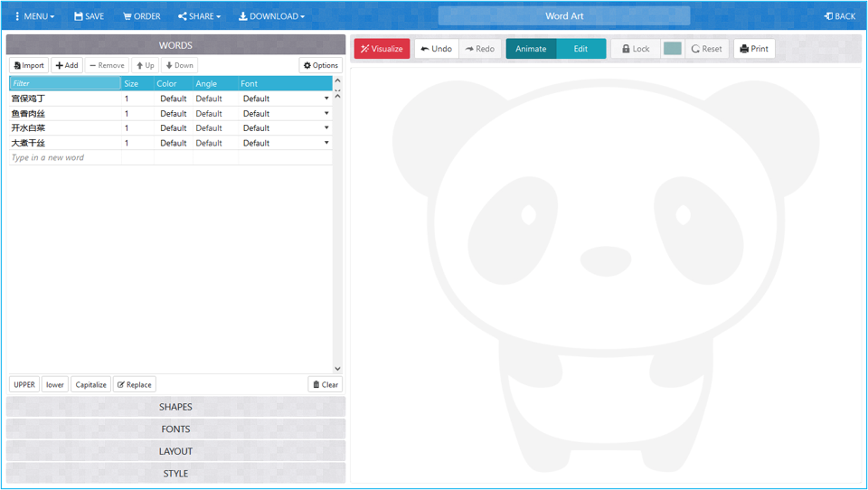This screenshot has width=868, height=490.
Task: Import words into the list
Action: tap(29, 65)
